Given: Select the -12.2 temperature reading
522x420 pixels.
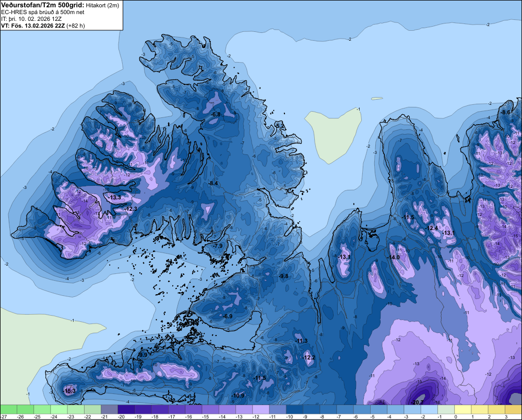Looking at the screenshot, I should (x=309, y=357).
